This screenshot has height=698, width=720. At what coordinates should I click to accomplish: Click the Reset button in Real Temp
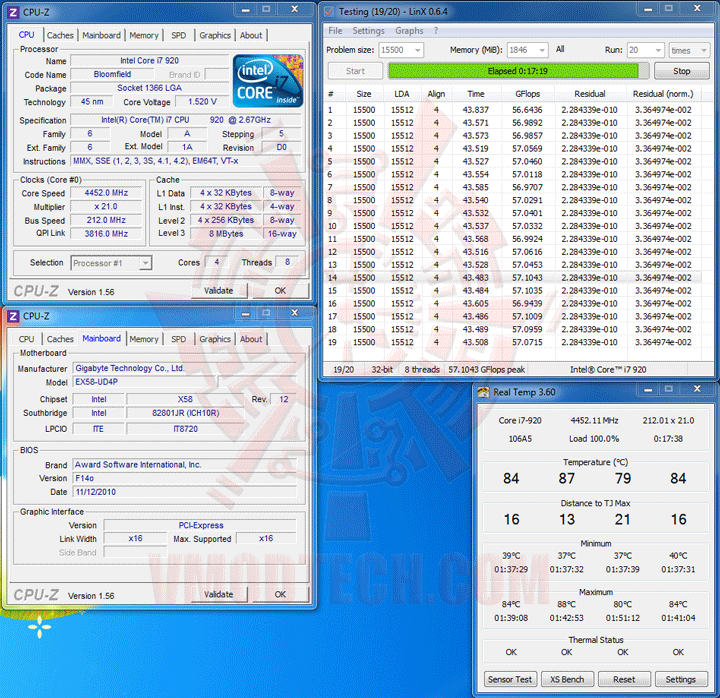pos(624,680)
